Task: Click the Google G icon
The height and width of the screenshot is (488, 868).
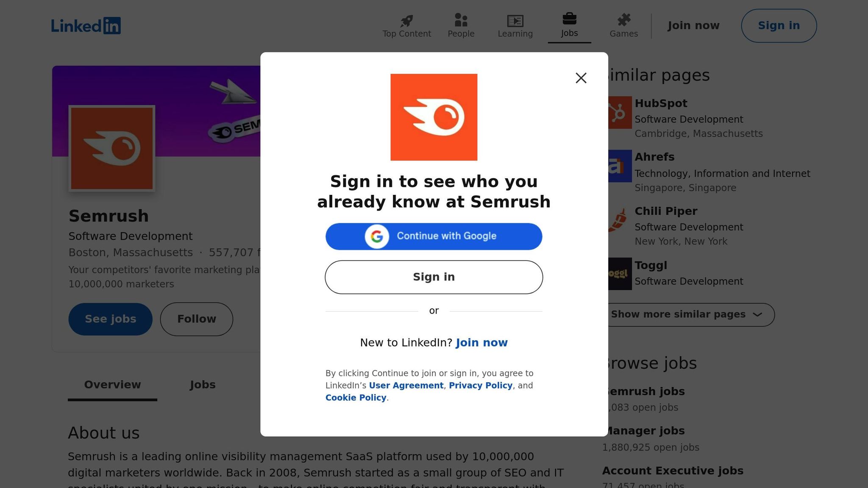Action: (377, 236)
